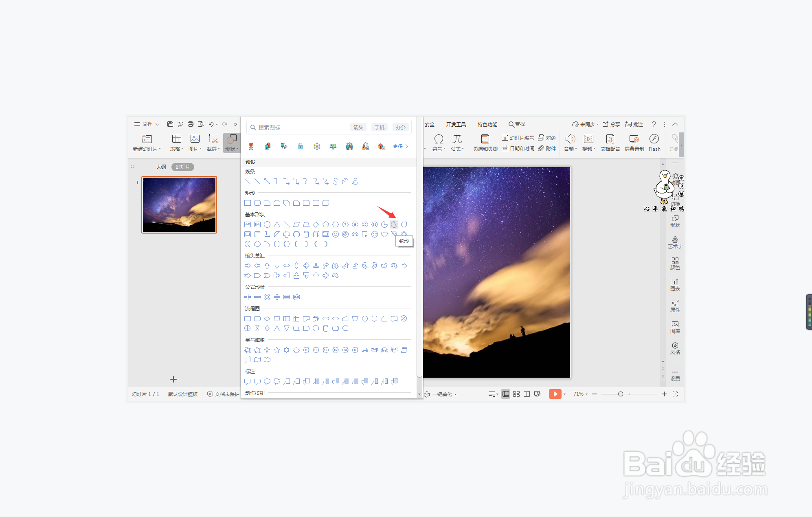812x517 pixels.
Task: Switch to the 大纲 outline tab
Action: pyautogui.click(x=161, y=167)
